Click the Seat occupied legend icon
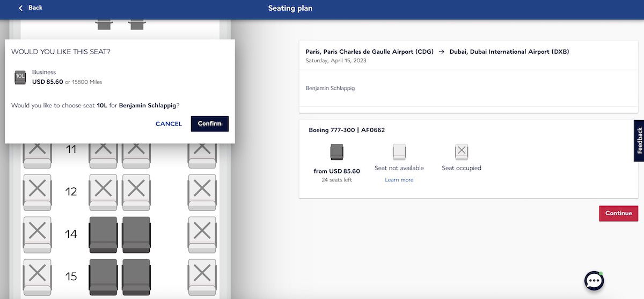 click(x=462, y=152)
